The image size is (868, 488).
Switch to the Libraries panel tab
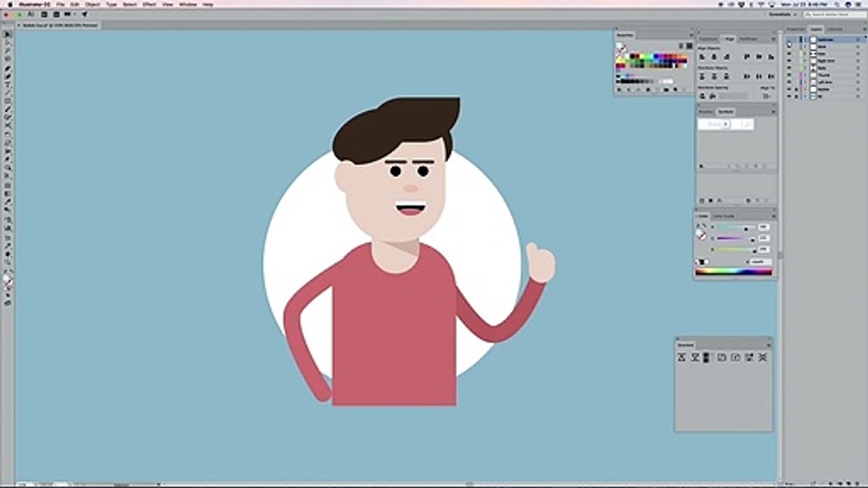pos(835,29)
